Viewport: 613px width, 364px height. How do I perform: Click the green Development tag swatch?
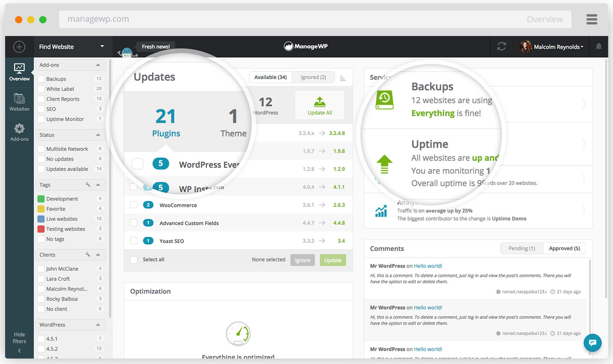click(x=41, y=198)
